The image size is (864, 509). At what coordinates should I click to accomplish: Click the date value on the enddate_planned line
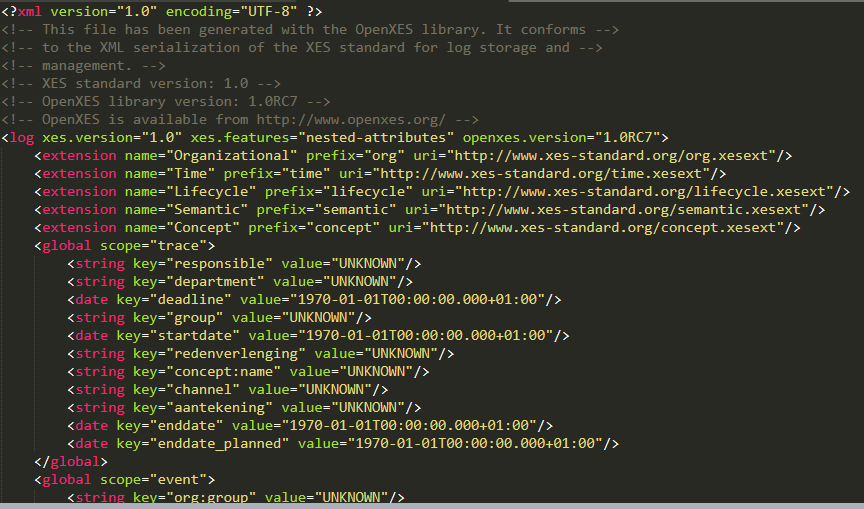[475, 443]
